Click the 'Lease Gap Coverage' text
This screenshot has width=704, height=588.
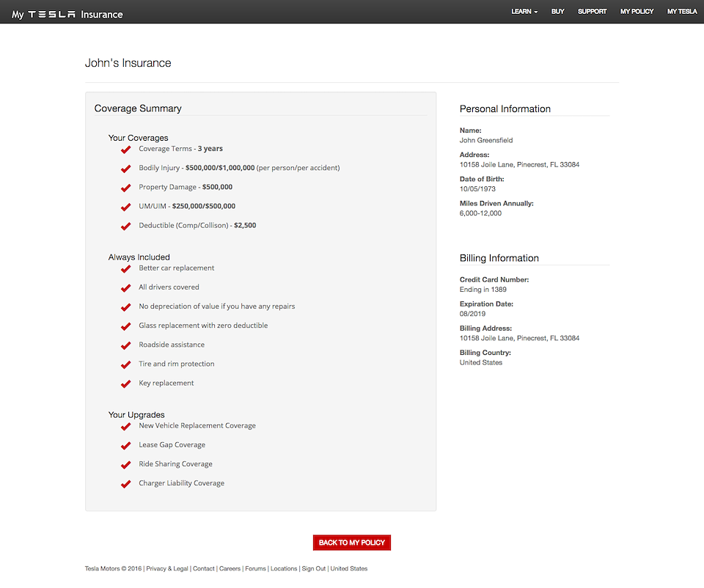(172, 445)
